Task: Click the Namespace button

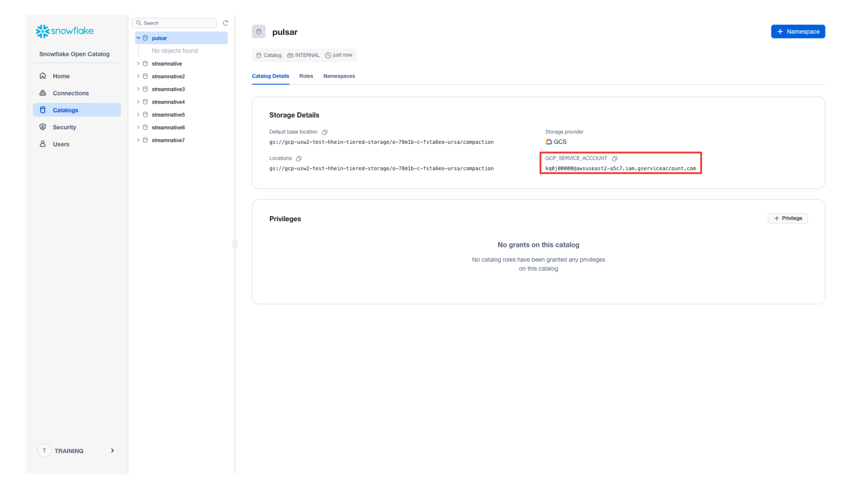Action: (x=797, y=31)
